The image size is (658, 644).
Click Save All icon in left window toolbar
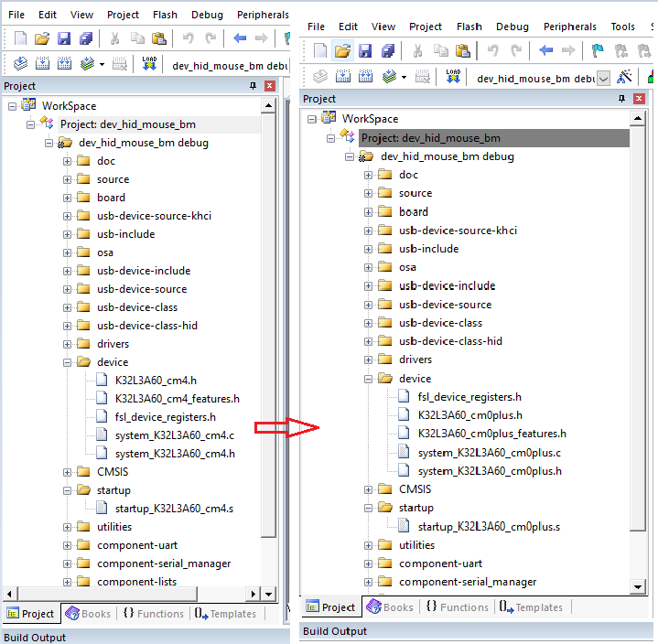click(x=85, y=38)
